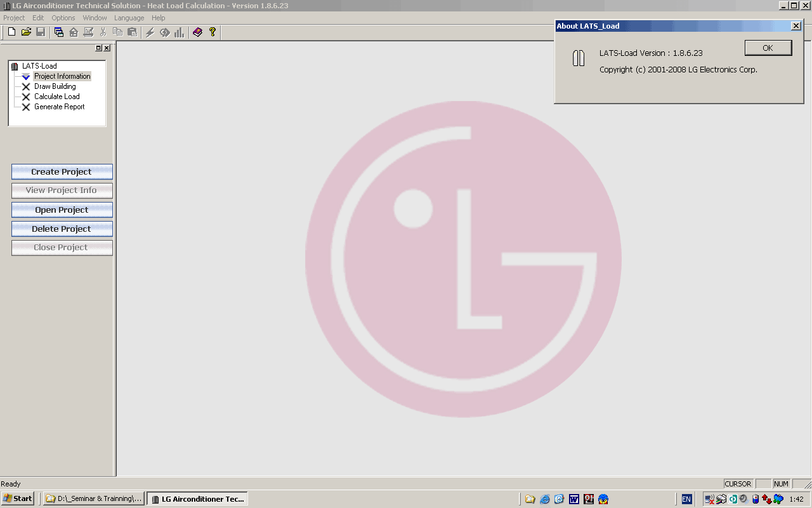
Task: Click the Save floppy disk toolbar icon
Action: 41,32
